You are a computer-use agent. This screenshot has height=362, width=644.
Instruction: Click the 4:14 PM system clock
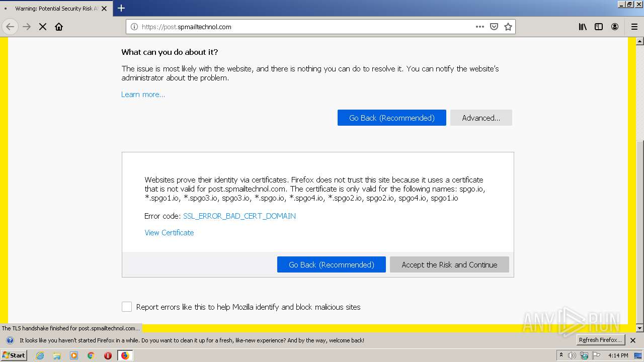pyautogui.click(x=618, y=355)
